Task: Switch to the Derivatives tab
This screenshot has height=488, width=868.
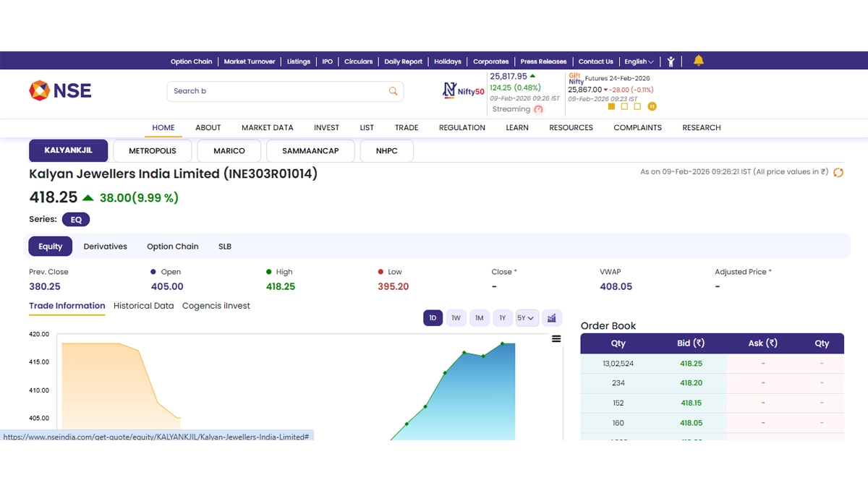Action: 105,247
